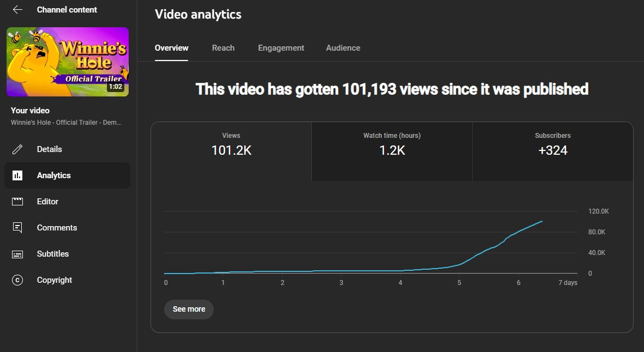Click the Subtitles icon in sidebar

[x=17, y=254]
